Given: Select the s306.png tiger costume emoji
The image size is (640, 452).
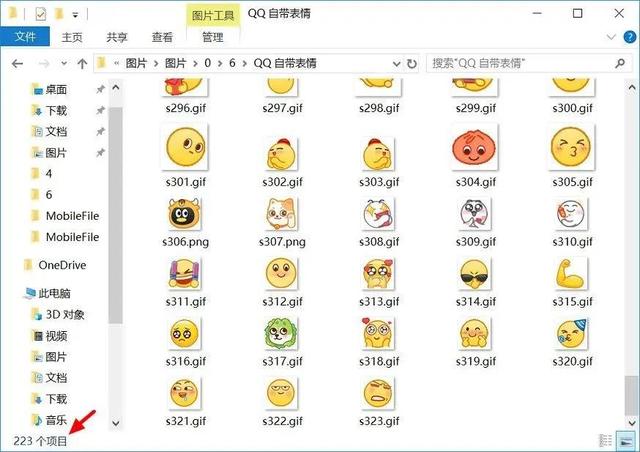Looking at the screenshot, I should click(185, 214).
